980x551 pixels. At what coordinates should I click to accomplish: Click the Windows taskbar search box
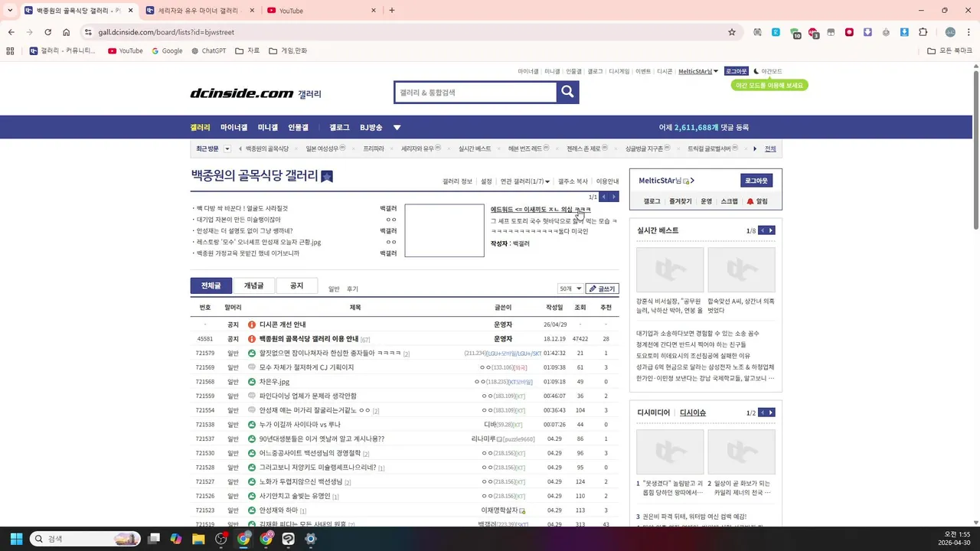pyautogui.click(x=85, y=539)
